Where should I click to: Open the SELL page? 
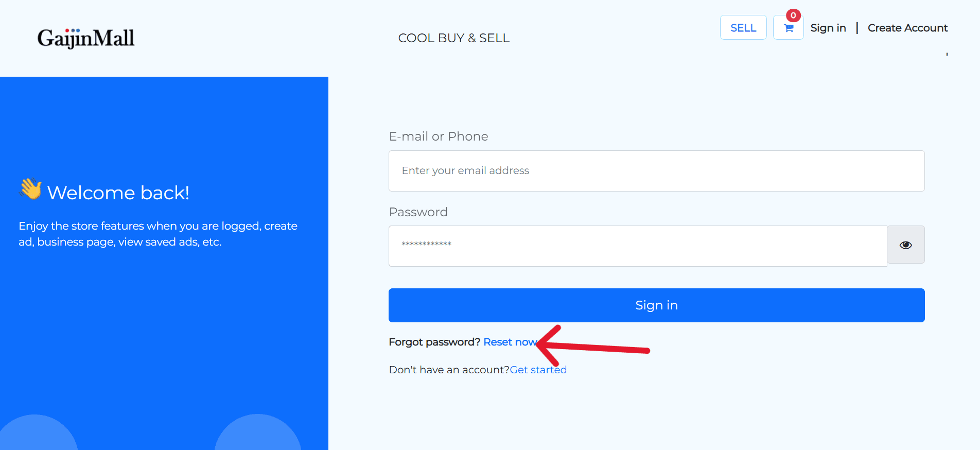point(743,27)
